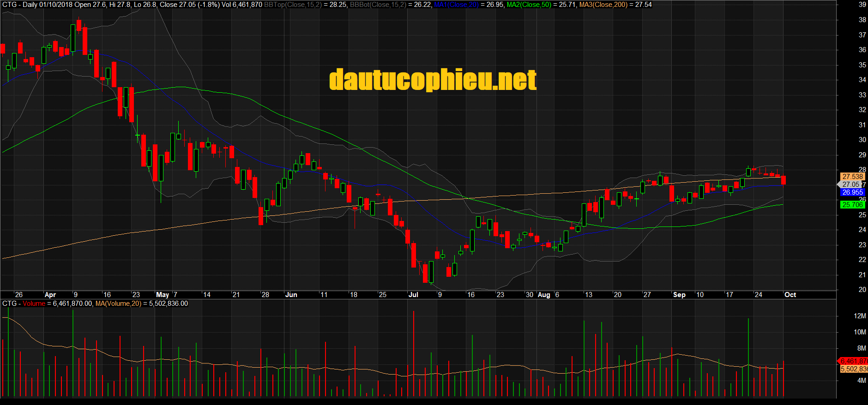
Task: Click the green 25.706 price tag
Action: (x=852, y=205)
